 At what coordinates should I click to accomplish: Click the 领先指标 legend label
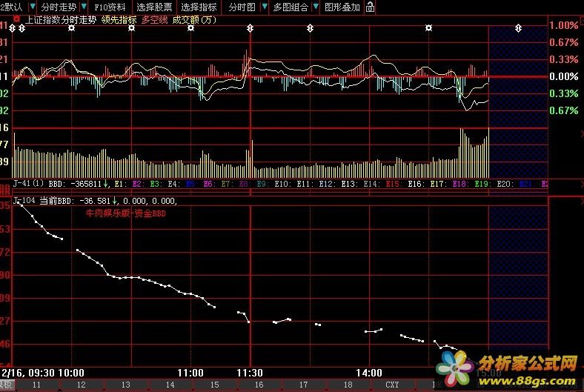(119, 20)
